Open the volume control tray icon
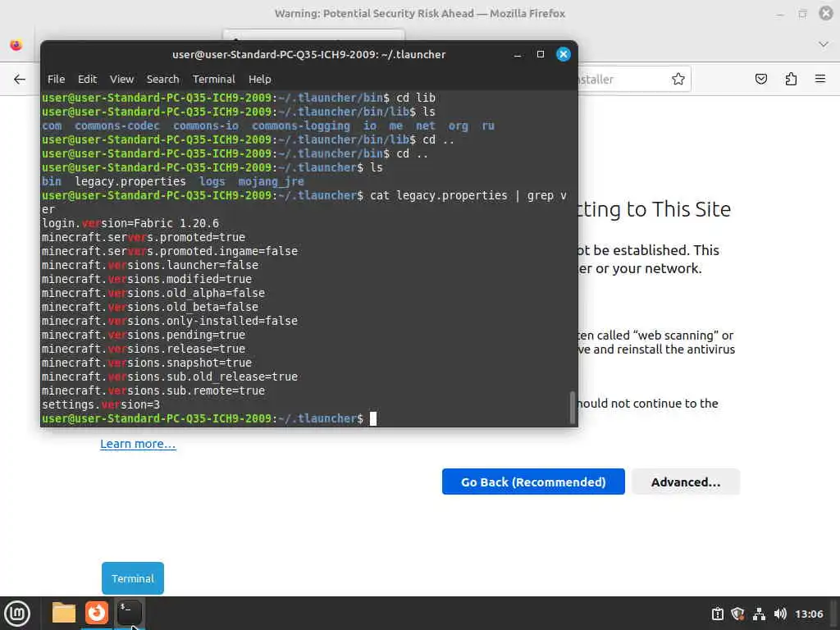This screenshot has width=840, height=630. pyautogui.click(x=780, y=614)
